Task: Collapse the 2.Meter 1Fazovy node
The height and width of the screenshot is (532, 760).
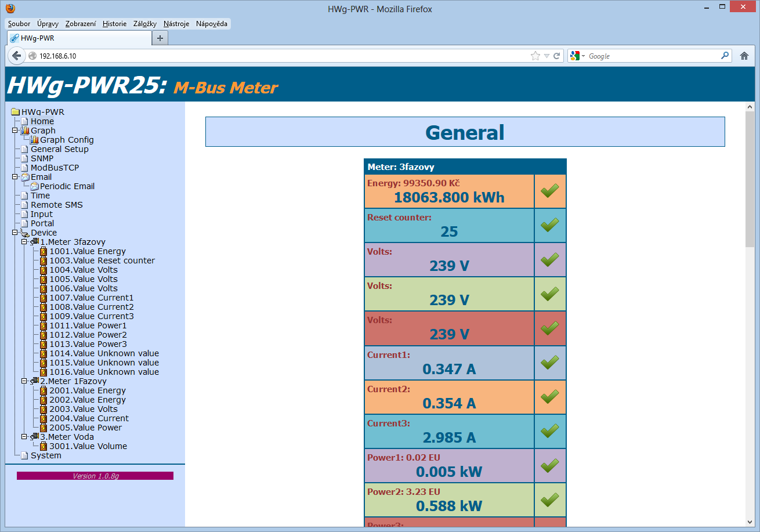Action: click(x=24, y=381)
